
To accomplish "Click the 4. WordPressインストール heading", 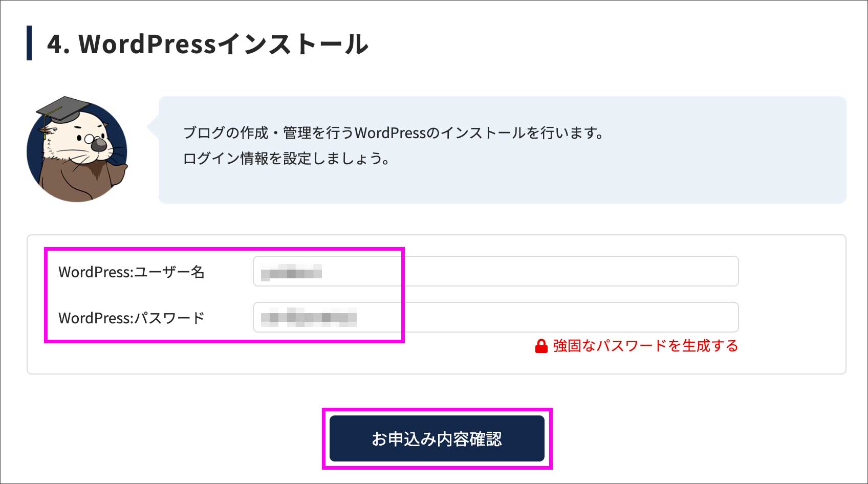I will coord(207,44).
